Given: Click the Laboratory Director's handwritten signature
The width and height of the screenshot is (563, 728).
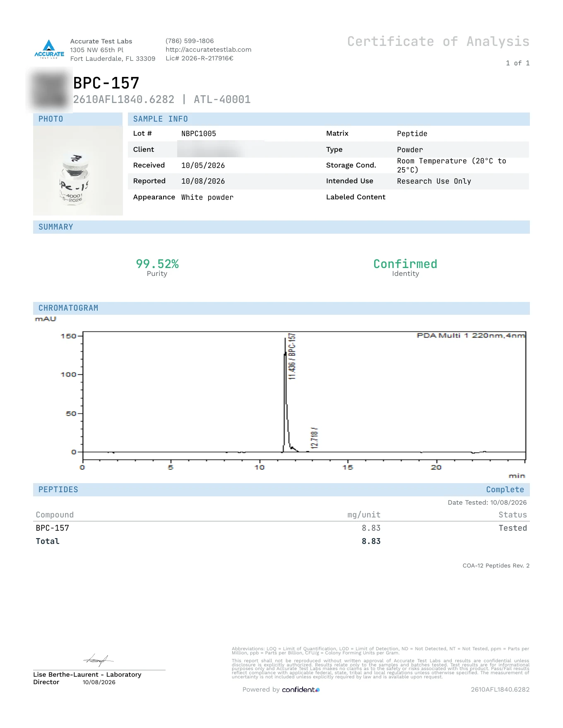Looking at the screenshot, I should coord(98,659).
